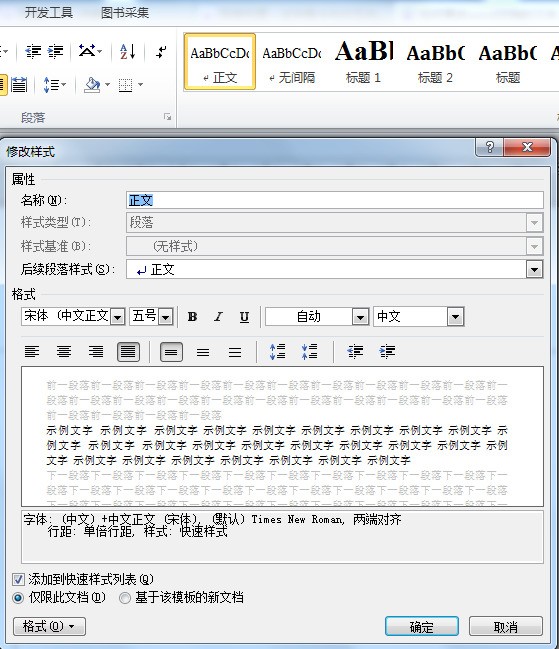The width and height of the screenshot is (559, 649).
Task: Open the 开发工具 ribbon tab
Action: 48,13
